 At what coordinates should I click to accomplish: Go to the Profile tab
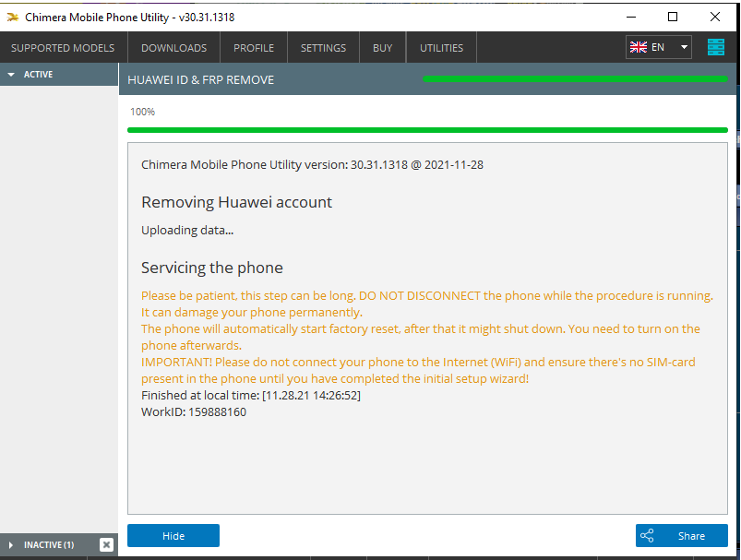pos(254,48)
